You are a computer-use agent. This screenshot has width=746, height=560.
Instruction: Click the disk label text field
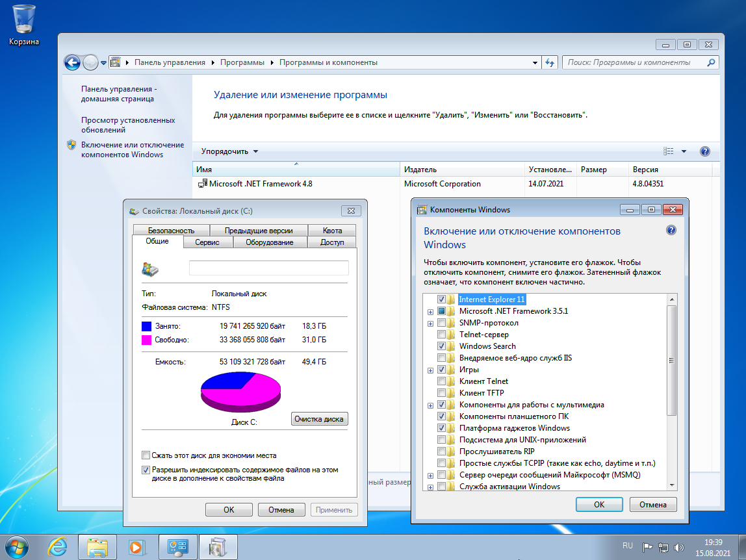pos(268,268)
